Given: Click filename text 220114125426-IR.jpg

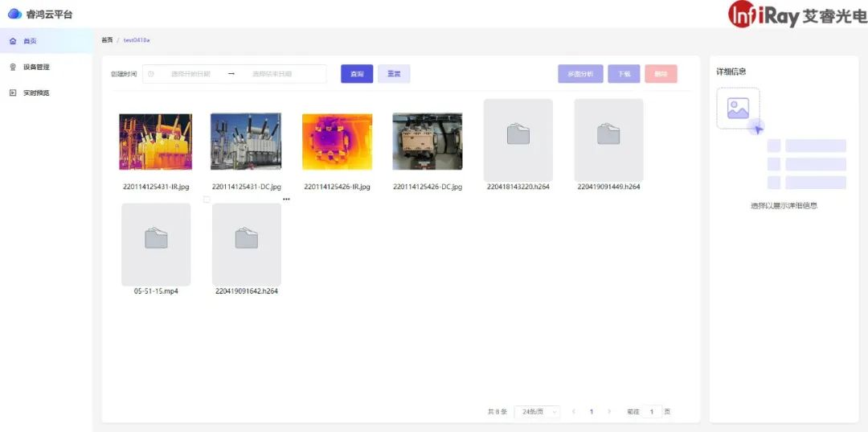Looking at the screenshot, I should pos(337,187).
